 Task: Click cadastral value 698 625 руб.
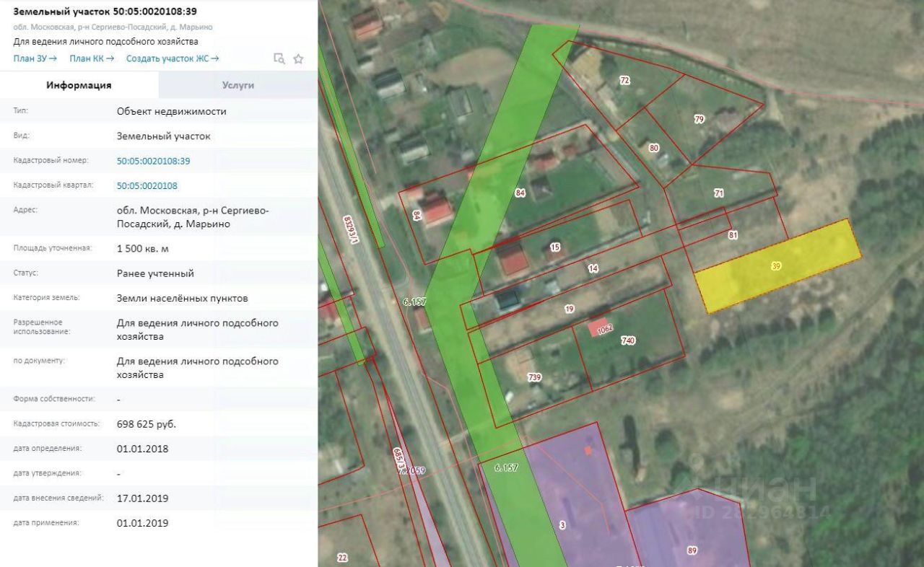click(147, 423)
